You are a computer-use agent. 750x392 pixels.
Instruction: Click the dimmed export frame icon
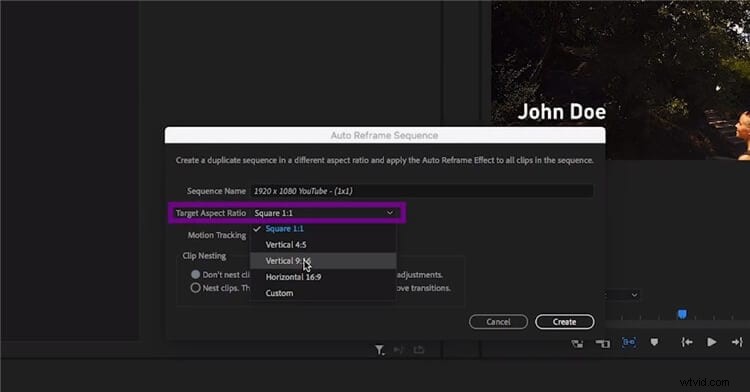click(419, 350)
